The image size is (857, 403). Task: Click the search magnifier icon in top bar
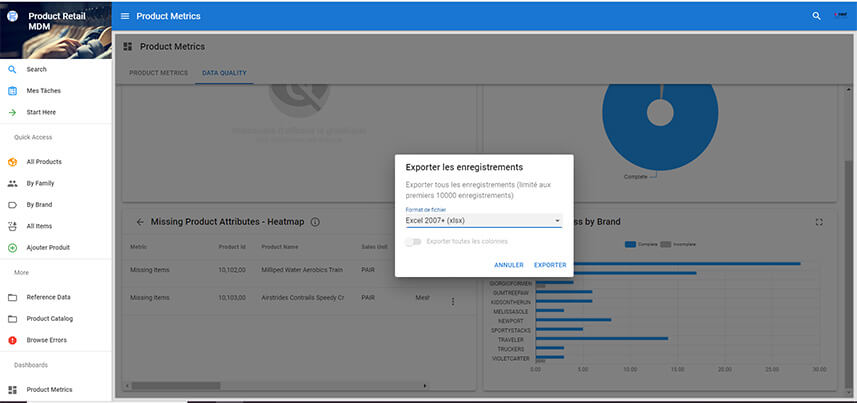tap(817, 16)
